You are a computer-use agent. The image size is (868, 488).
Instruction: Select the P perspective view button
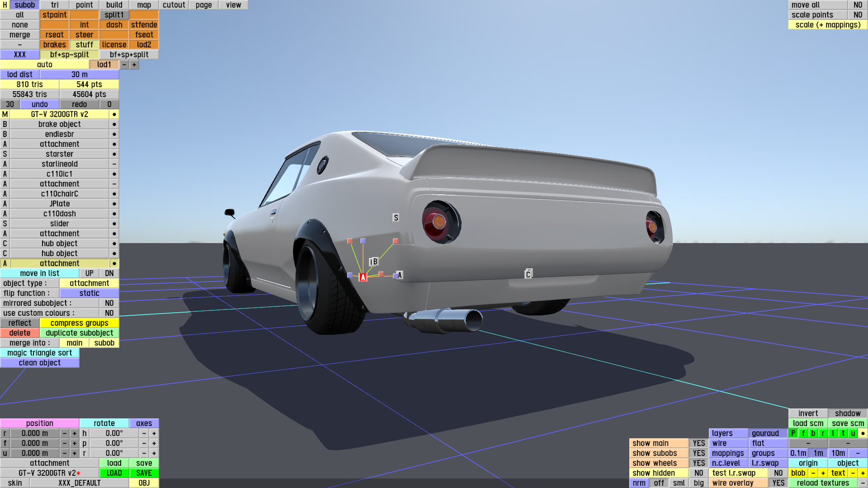[x=793, y=433]
